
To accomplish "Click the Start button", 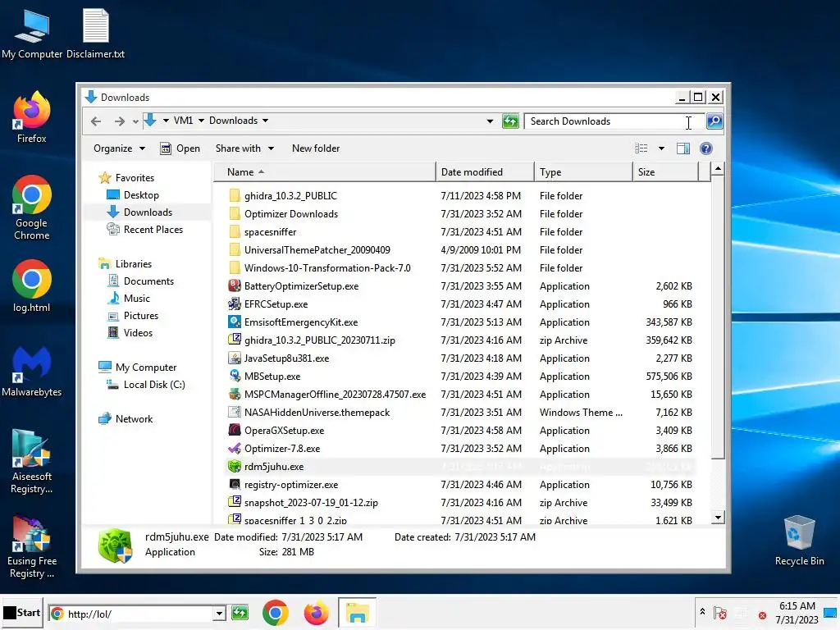I will pos(22,613).
